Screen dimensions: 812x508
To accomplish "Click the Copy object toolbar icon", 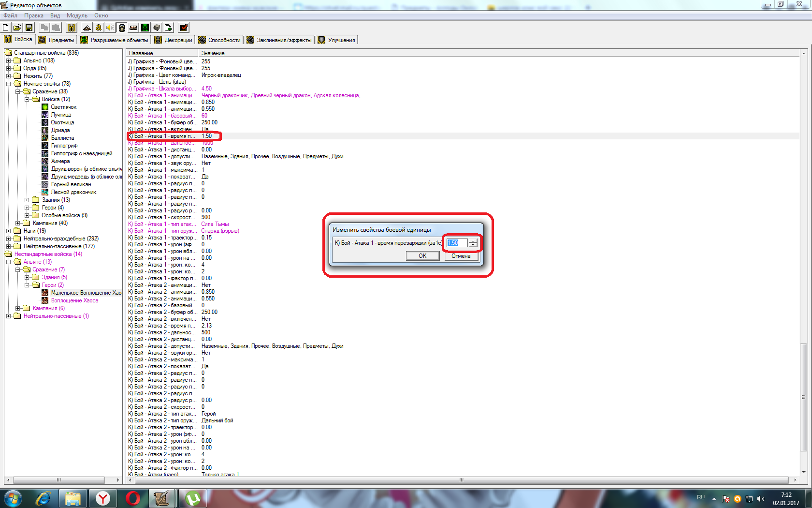I will pyautogui.click(x=44, y=28).
